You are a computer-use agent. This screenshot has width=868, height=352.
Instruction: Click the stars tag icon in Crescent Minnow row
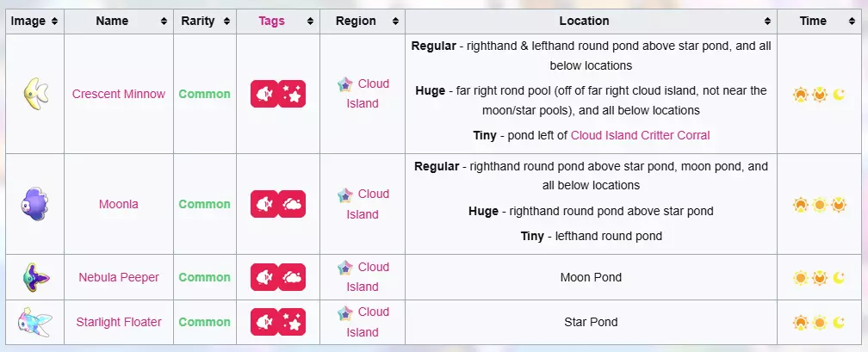tap(292, 94)
